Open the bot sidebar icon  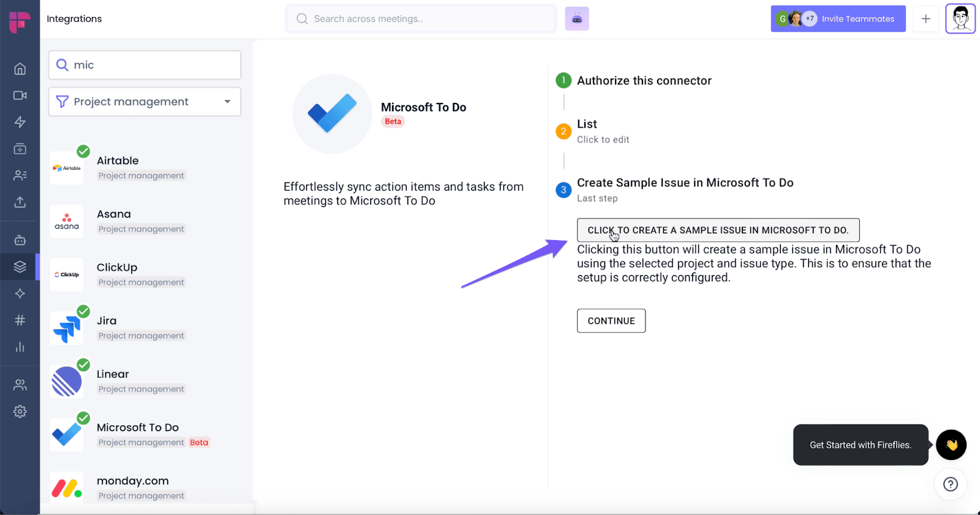20,240
